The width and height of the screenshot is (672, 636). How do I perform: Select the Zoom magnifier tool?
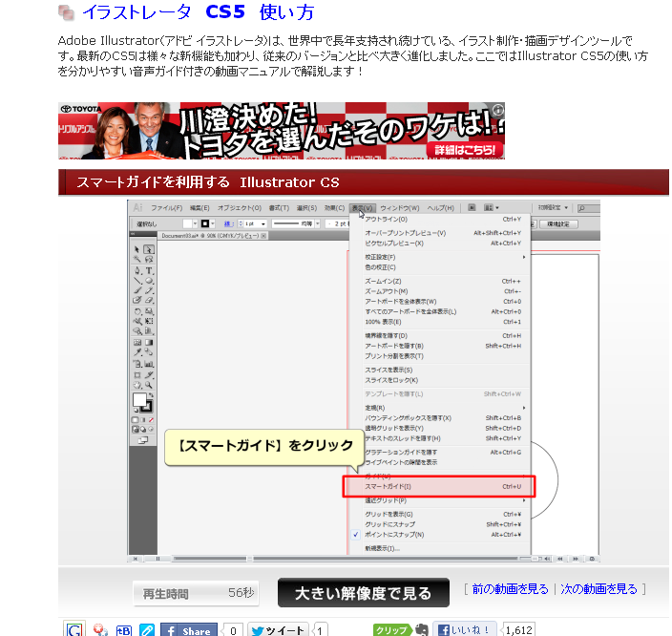point(149,385)
